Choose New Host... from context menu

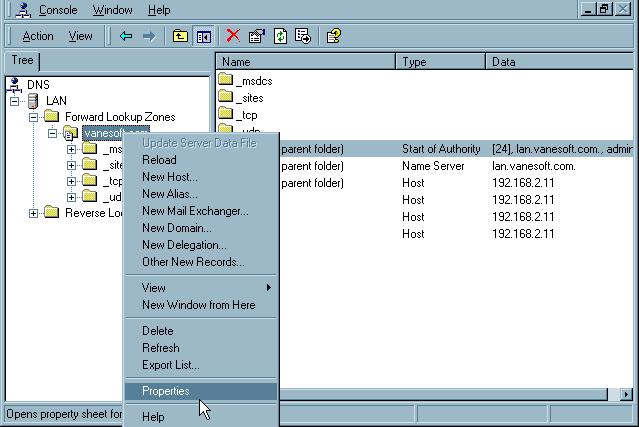[x=201, y=177]
